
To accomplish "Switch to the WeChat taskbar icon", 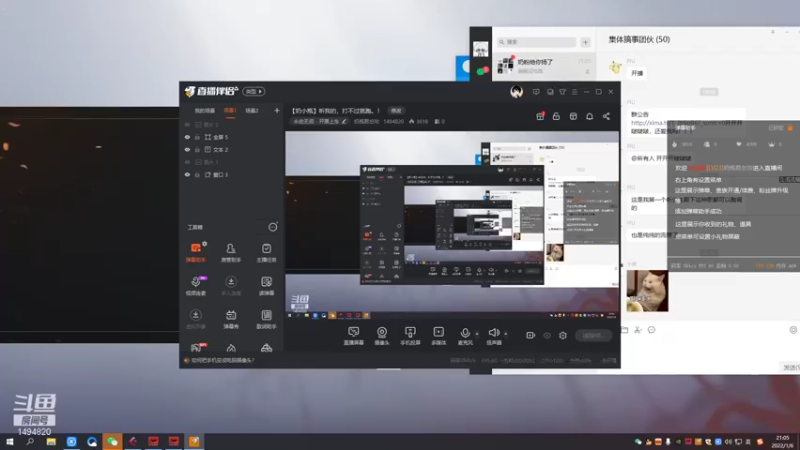I will point(112,442).
